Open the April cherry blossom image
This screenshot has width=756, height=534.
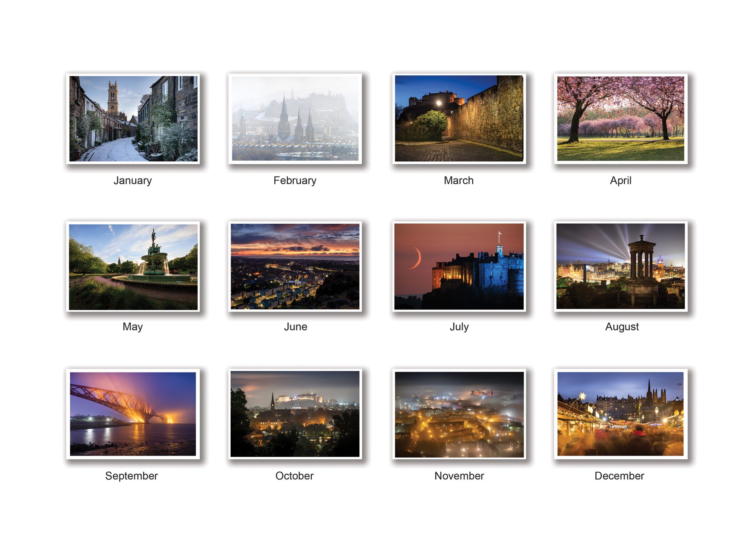coord(620,118)
